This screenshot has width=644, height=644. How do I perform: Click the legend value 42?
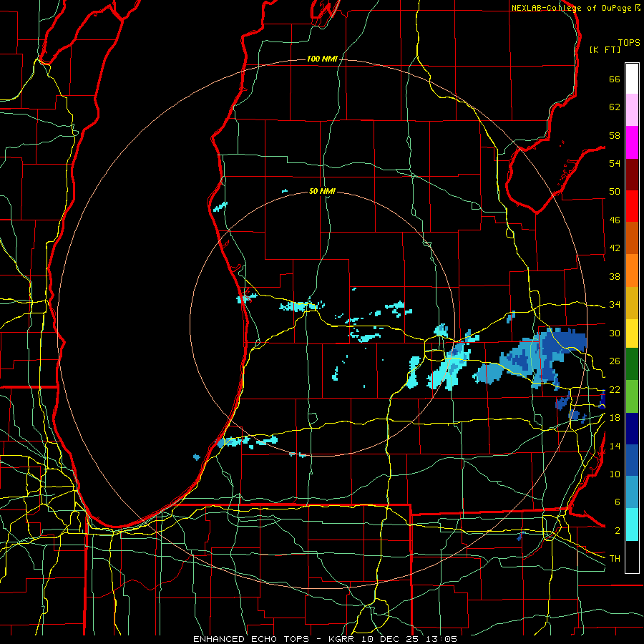point(615,248)
